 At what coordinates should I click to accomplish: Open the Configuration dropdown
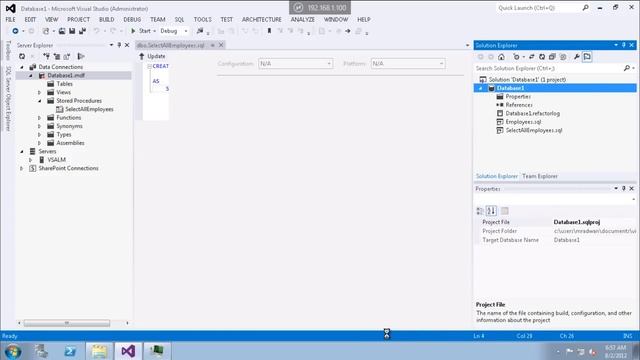(x=296, y=64)
